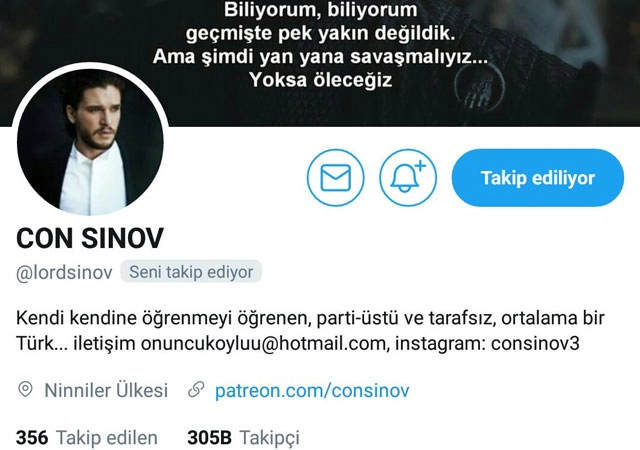Enable tweet notifications with bell icon

tap(408, 178)
